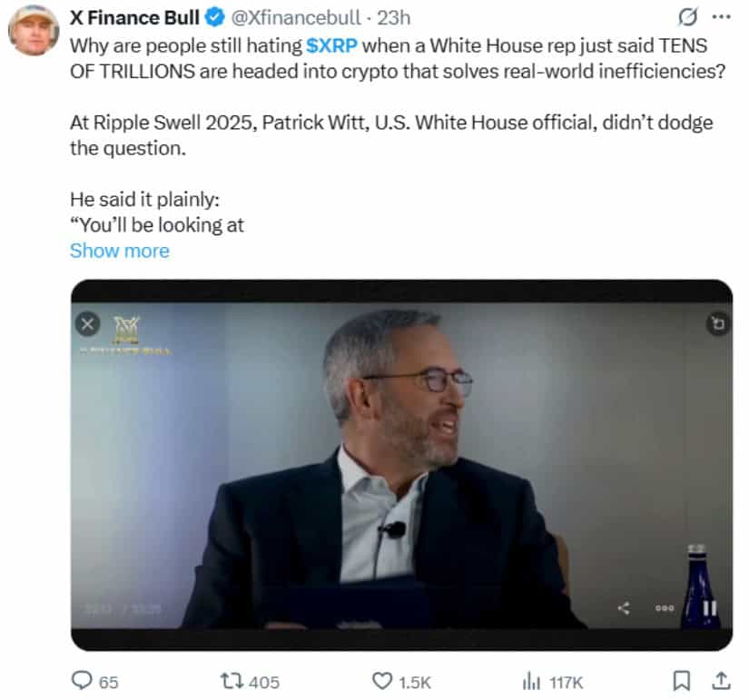Open replies with the speech bubble icon
Screen dimensions: 749x700
coord(83,679)
